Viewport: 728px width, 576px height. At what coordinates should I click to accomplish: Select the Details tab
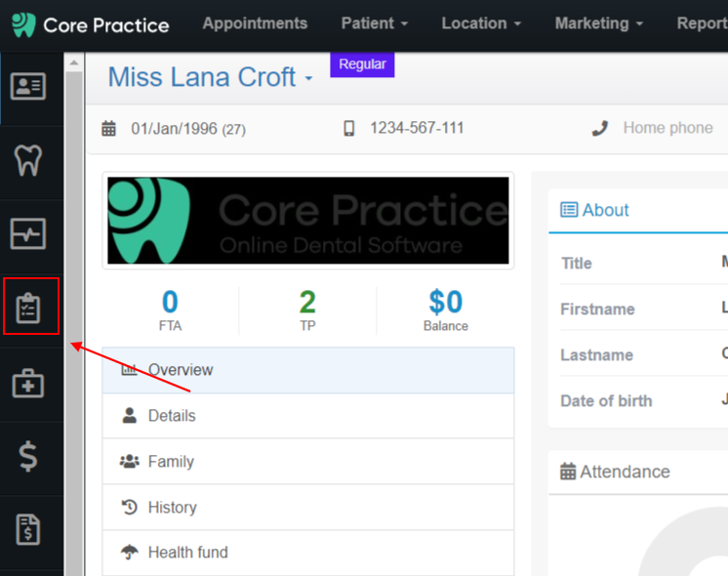pos(308,416)
